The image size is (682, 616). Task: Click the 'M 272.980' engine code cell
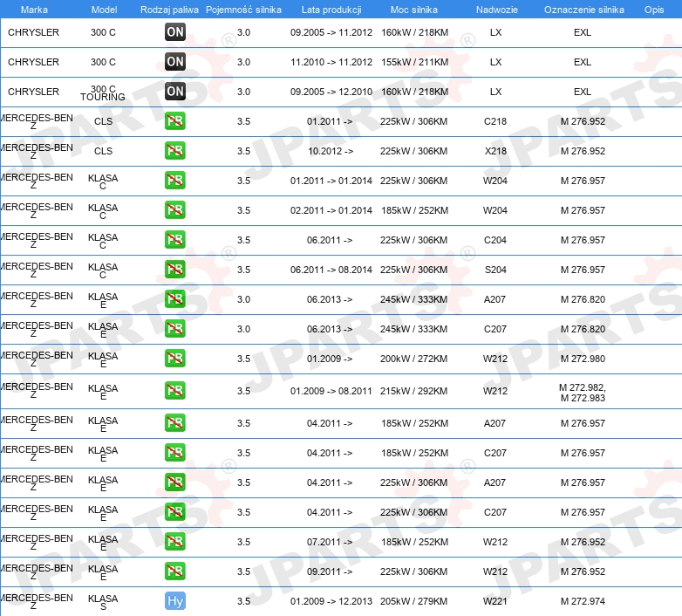point(583,359)
